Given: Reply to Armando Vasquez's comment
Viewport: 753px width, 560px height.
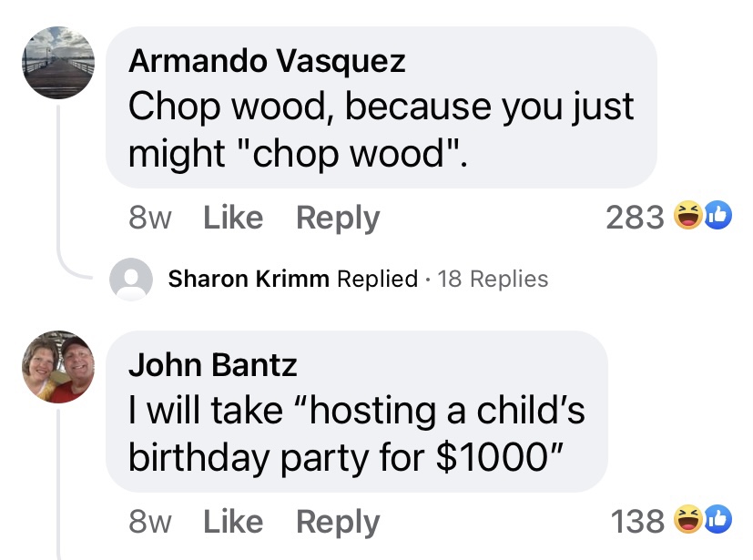Looking at the screenshot, I should (338, 218).
